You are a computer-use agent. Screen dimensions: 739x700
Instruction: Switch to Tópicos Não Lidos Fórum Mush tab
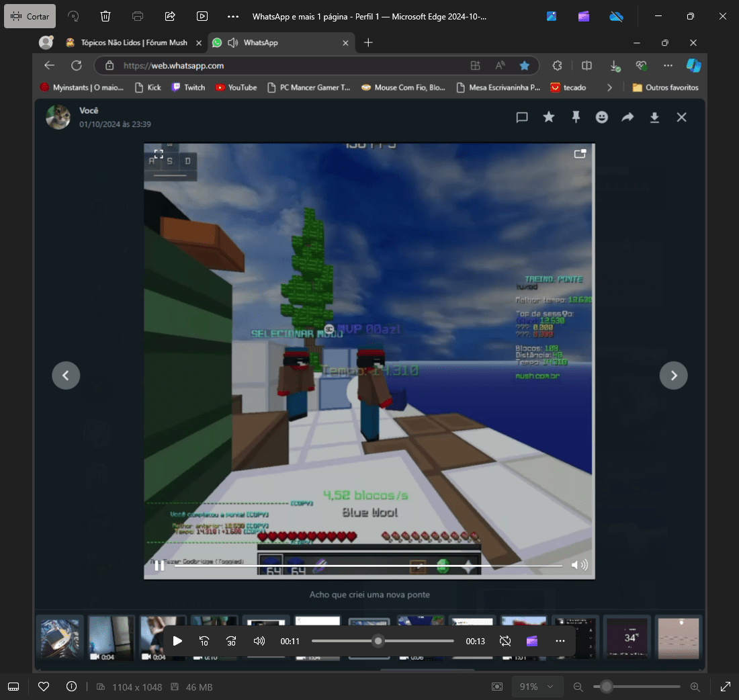[134, 42]
